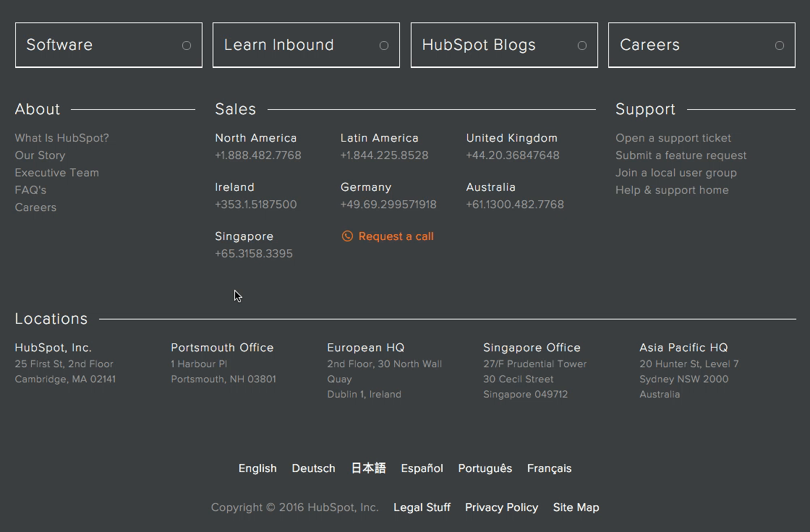
Task: Click Submit a feature request
Action: (x=681, y=155)
